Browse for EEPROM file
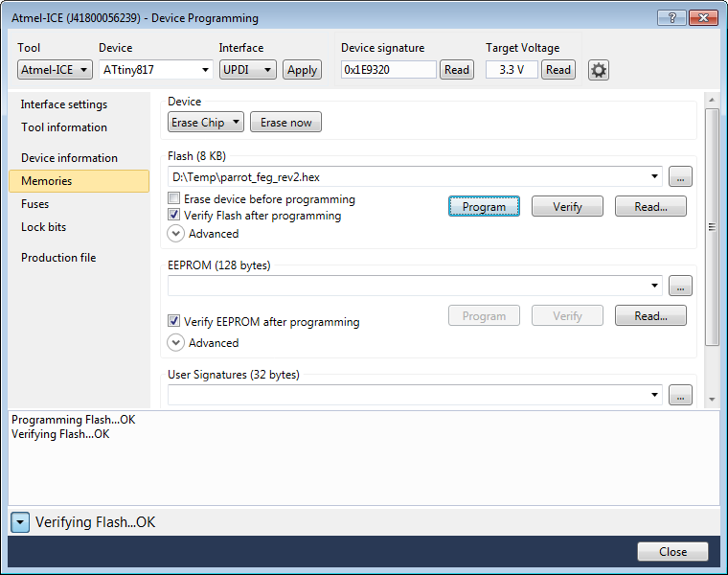 click(680, 286)
